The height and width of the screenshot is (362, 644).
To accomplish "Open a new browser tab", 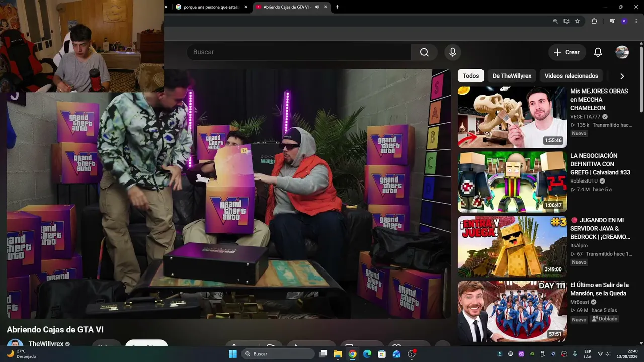I will (x=337, y=7).
